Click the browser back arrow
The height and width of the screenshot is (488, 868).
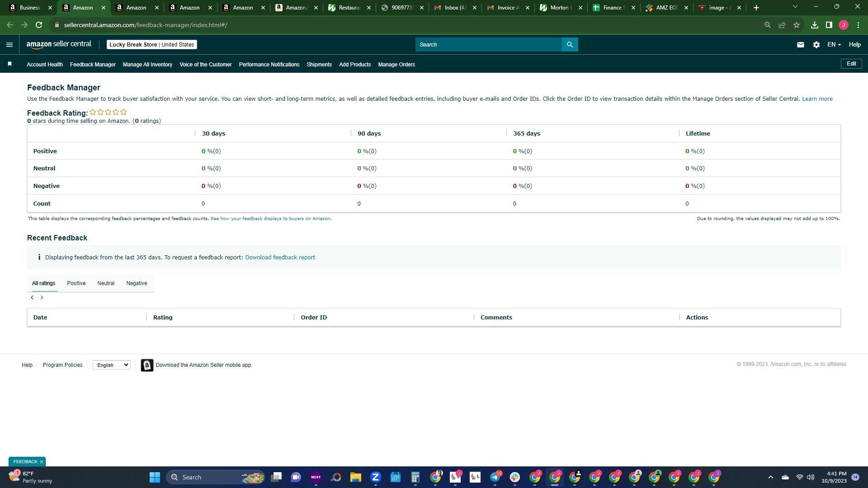[x=10, y=25]
